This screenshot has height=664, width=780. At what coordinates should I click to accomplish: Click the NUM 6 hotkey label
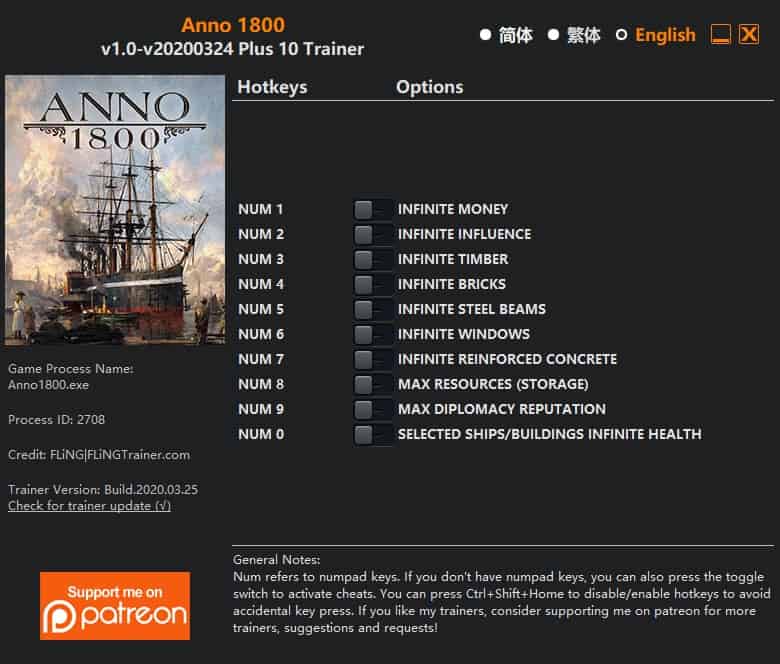(x=261, y=334)
